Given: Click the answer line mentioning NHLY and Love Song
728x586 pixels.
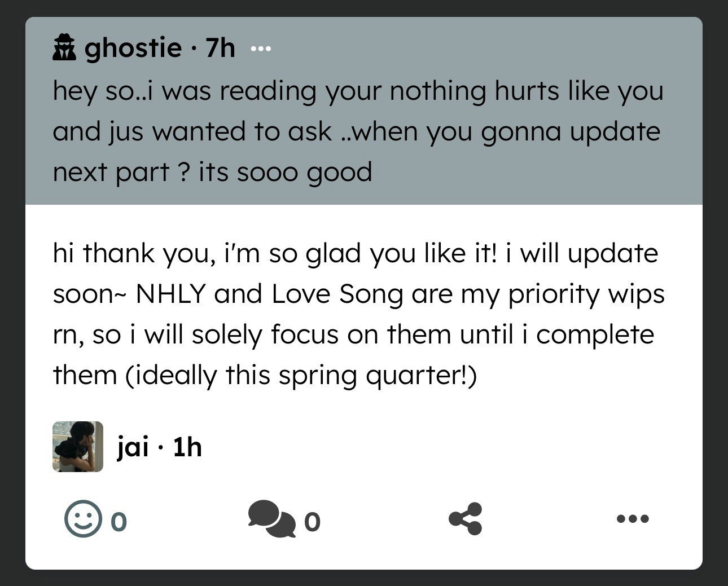Looking at the screenshot, I should click(358, 294).
